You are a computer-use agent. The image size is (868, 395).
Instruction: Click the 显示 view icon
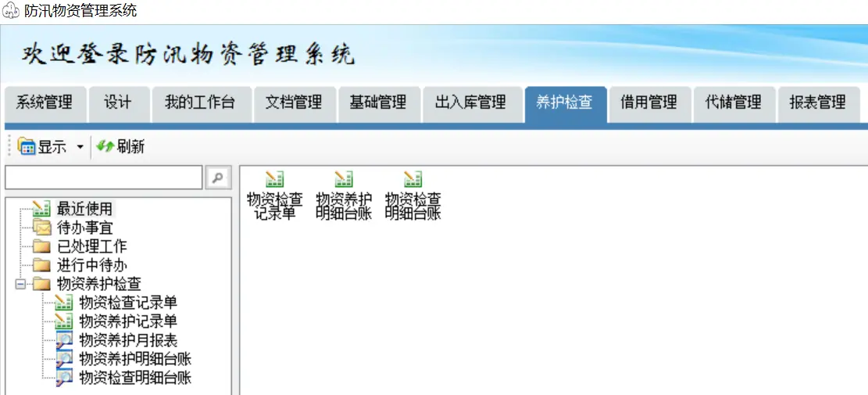[x=27, y=146]
